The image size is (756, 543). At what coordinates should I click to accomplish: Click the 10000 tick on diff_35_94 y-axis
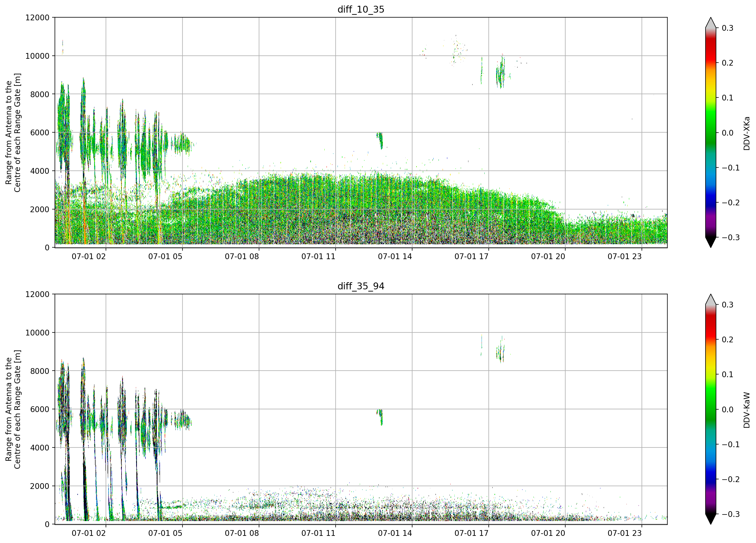coord(37,332)
